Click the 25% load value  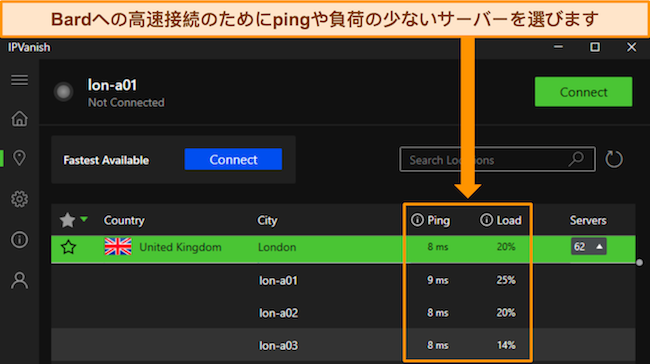pyautogui.click(x=506, y=280)
